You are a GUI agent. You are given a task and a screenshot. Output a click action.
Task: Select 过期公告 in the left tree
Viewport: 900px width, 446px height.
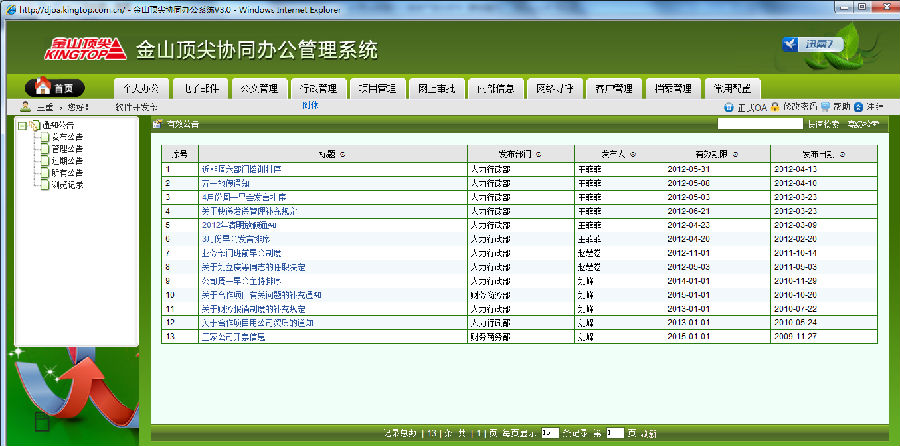66,160
